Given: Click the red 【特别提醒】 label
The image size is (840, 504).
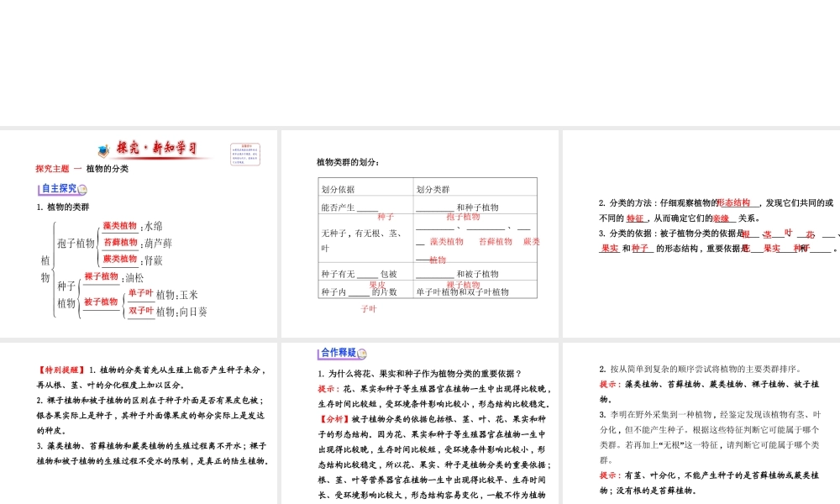Looking at the screenshot, I should click(x=62, y=370).
